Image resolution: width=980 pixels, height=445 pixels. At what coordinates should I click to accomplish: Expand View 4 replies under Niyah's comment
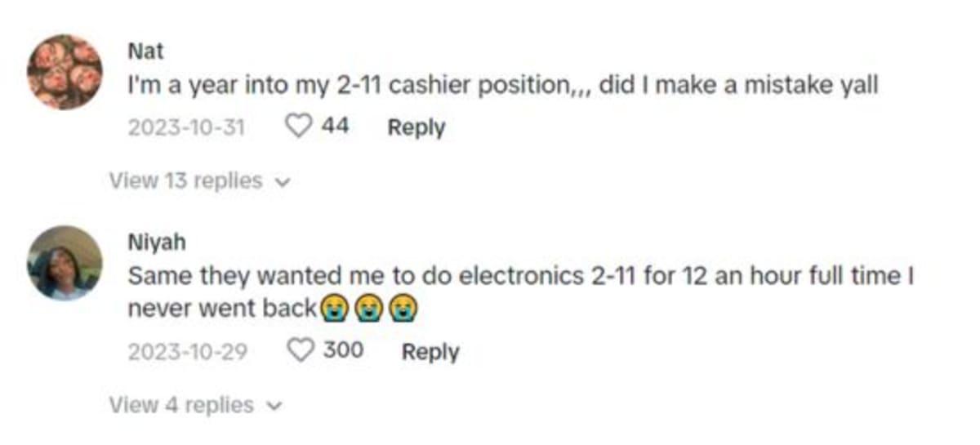181,405
